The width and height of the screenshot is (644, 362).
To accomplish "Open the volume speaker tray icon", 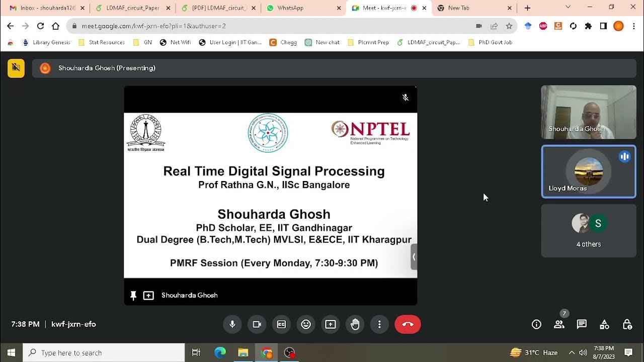I will click(x=583, y=352).
